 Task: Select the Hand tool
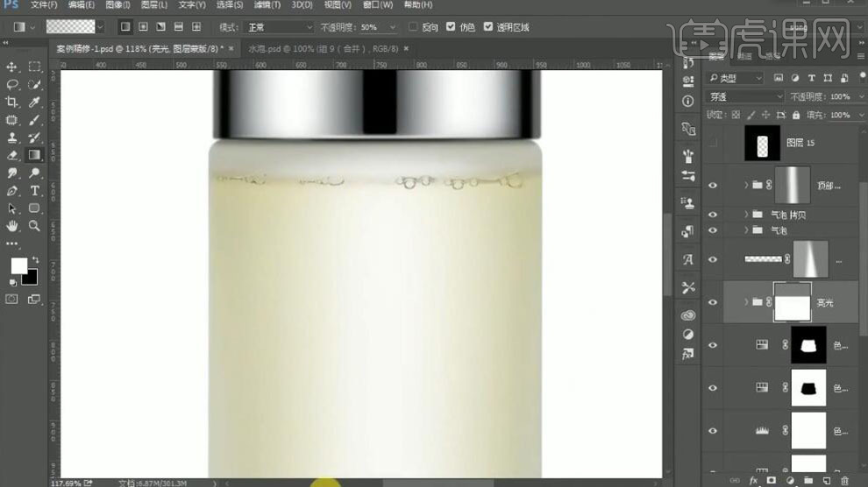(11, 226)
